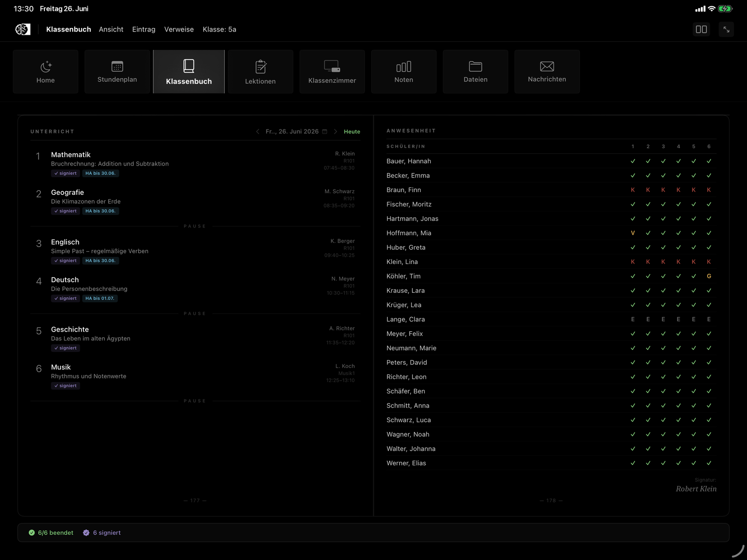Open the Englisch lesson entry
The width and height of the screenshot is (747, 560).
click(x=195, y=251)
